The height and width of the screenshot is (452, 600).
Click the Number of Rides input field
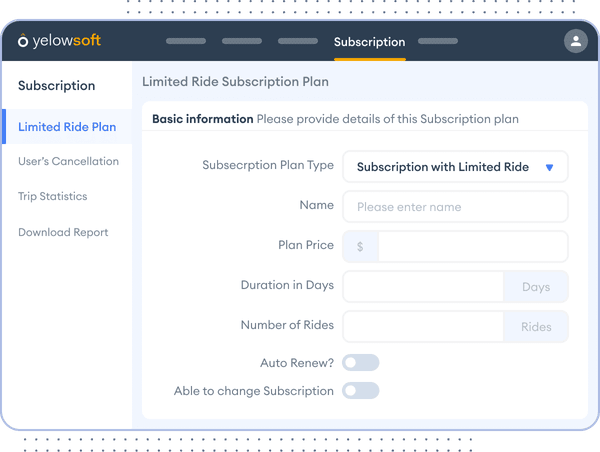pos(423,327)
